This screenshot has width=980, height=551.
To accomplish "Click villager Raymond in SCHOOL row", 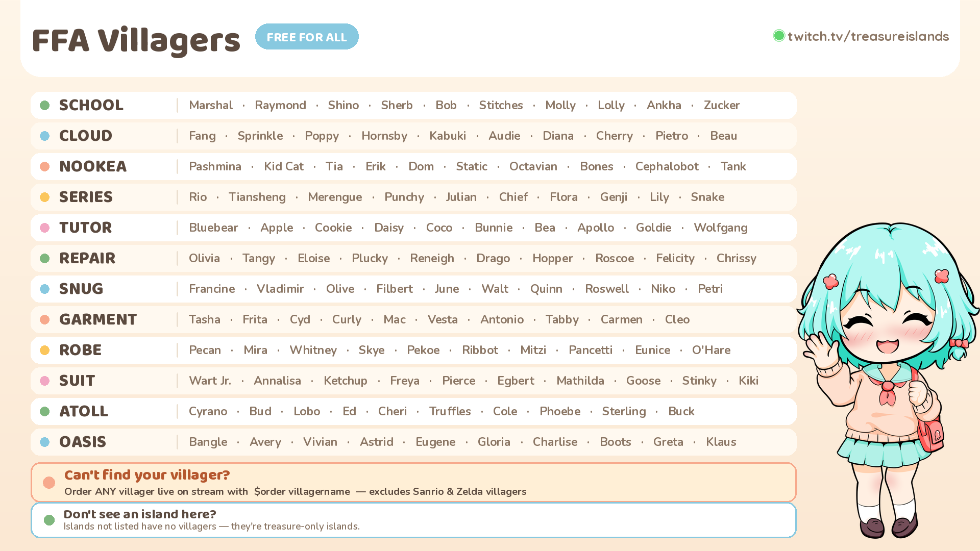I will (280, 105).
